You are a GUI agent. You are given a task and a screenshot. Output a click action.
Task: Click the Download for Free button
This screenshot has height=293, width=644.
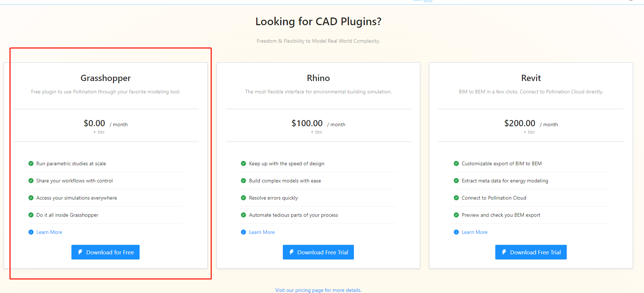tap(105, 252)
